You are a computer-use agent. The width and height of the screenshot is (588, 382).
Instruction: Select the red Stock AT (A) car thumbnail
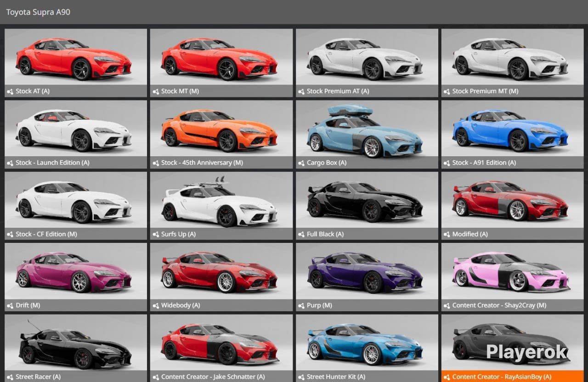coord(76,57)
